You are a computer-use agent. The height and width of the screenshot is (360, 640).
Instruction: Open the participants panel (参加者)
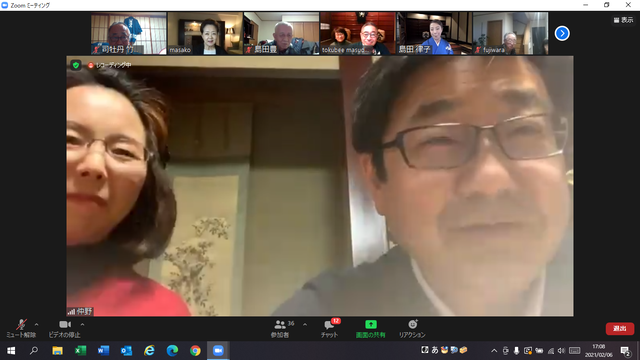point(280,329)
